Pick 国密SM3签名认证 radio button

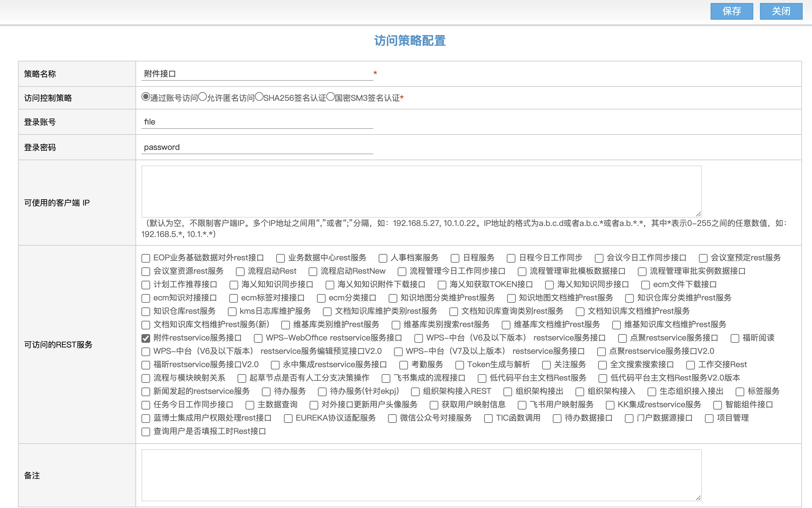(x=331, y=97)
